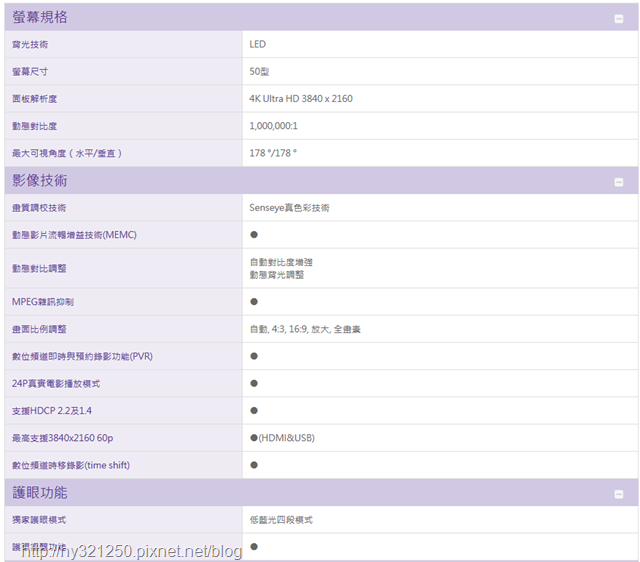Click the 護眼功能 section header title

(40, 493)
